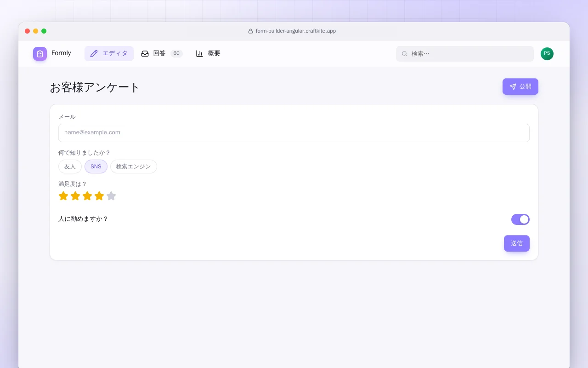The width and height of the screenshot is (588, 368).
Task: Click the 送信 submit button
Action: (517, 243)
